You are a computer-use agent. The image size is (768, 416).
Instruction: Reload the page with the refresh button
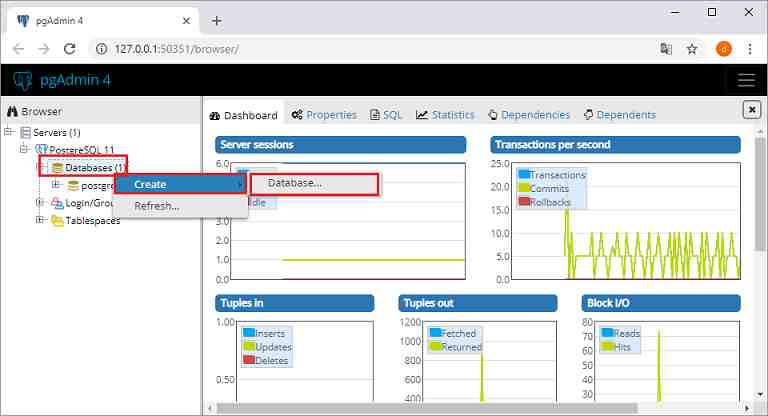click(70, 49)
